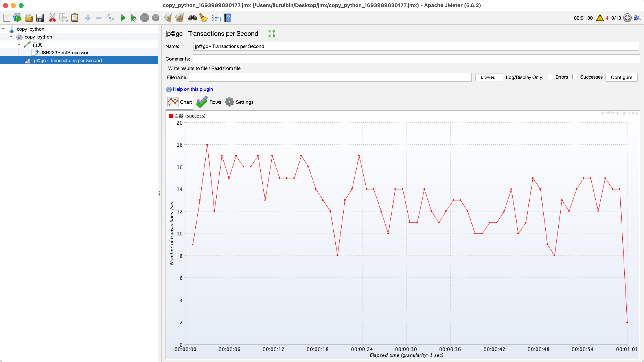Click the binoculars Search icon
This screenshot has height=362, width=644.
tap(192, 18)
